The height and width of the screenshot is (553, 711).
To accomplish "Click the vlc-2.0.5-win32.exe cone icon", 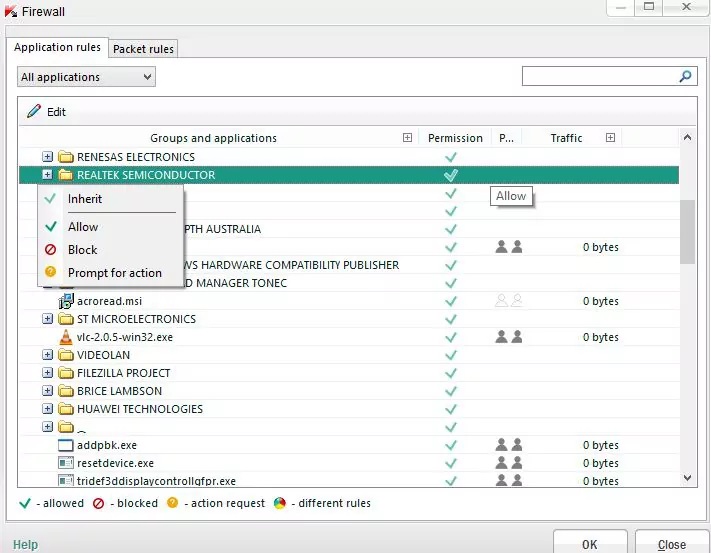I will [x=66, y=337].
